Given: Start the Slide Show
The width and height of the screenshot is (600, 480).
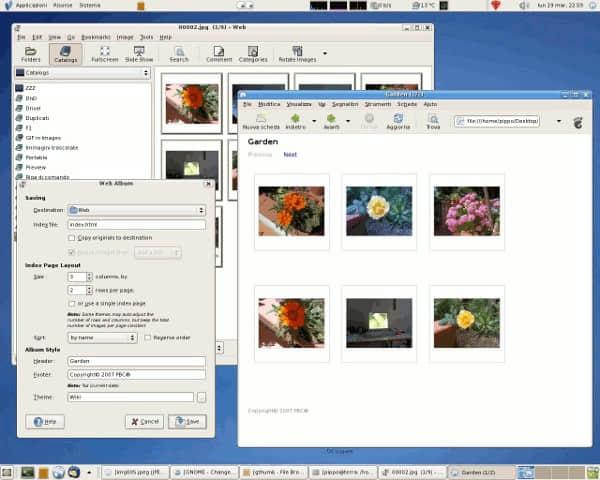Looking at the screenshot, I should (x=138, y=53).
